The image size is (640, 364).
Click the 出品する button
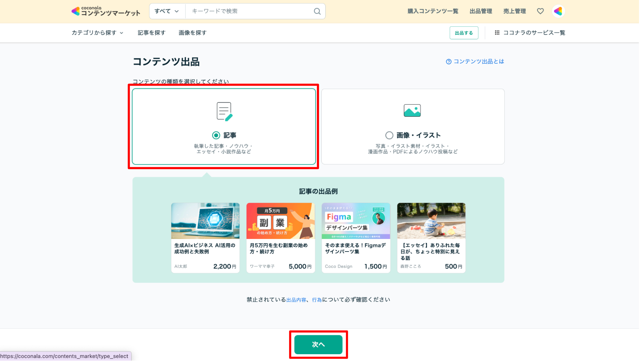[x=464, y=33]
